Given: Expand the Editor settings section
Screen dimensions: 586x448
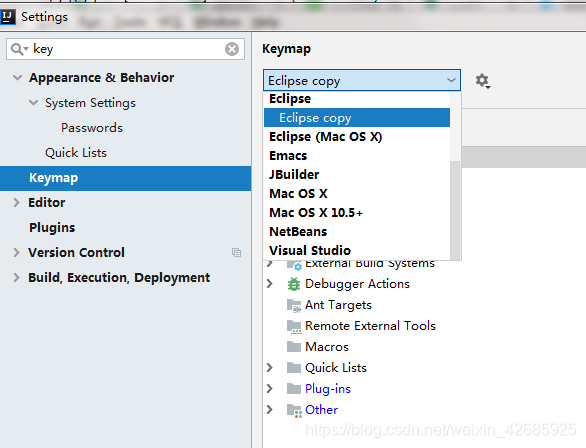Looking at the screenshot, I should point(16,203).
